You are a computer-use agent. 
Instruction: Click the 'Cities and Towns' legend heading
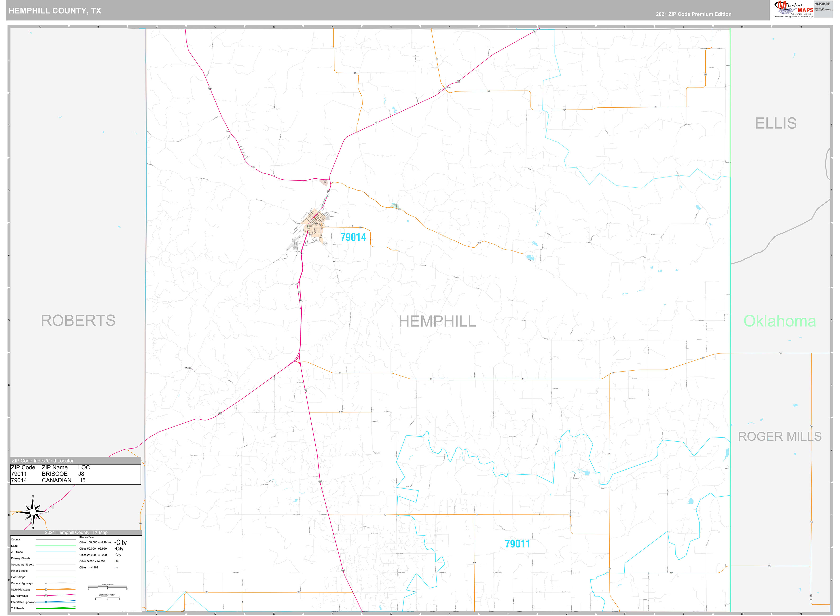[87, 537]
